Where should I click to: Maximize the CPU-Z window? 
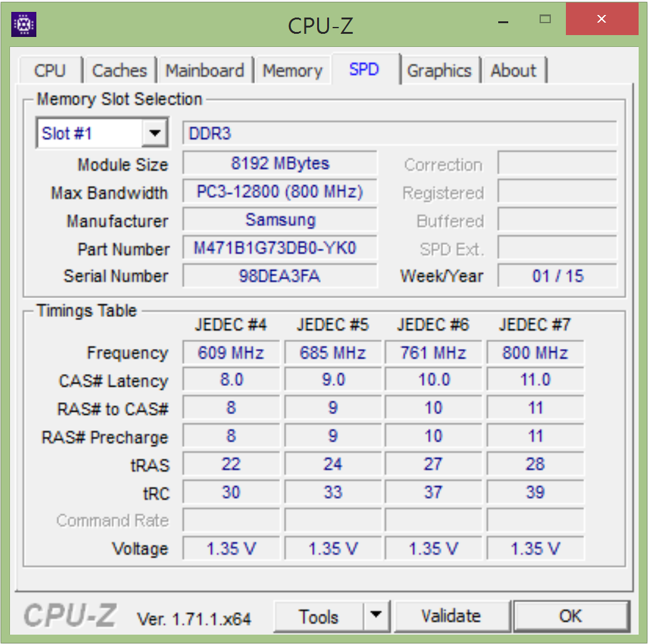click(545, 19)
